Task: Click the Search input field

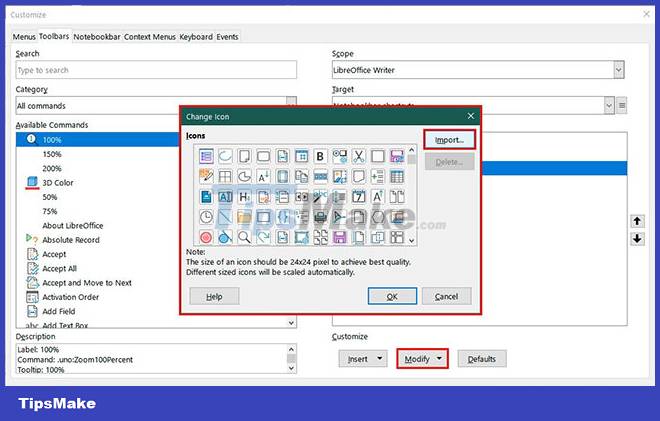Action: tap(156, 70)
